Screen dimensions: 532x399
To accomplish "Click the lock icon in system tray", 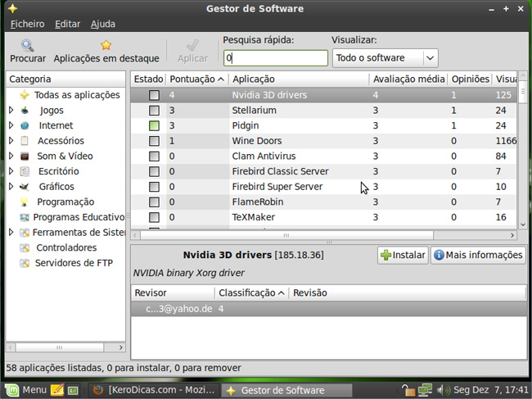I will [408, 390].
